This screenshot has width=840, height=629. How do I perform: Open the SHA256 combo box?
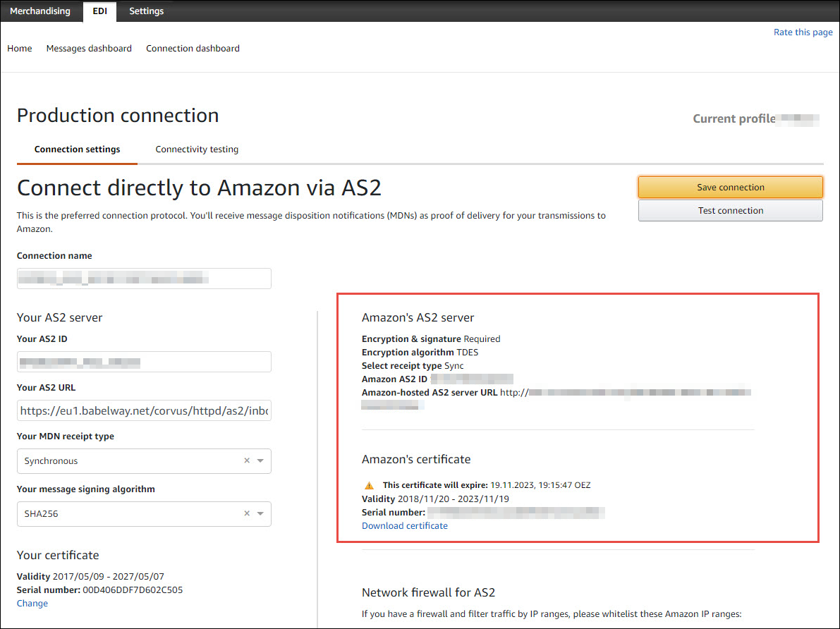tap(144, 513)
